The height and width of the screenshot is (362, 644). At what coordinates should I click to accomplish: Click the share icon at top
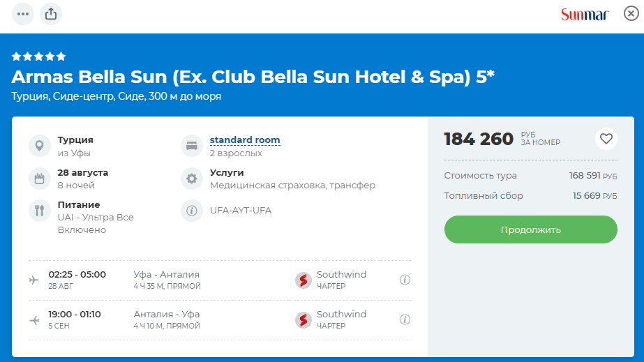(x=51, y=14)
